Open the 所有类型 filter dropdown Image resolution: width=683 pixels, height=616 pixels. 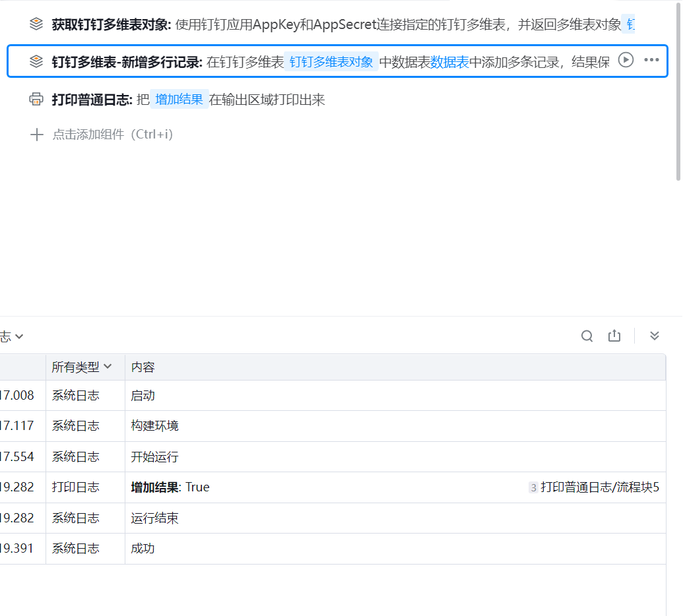coord(82,367)
